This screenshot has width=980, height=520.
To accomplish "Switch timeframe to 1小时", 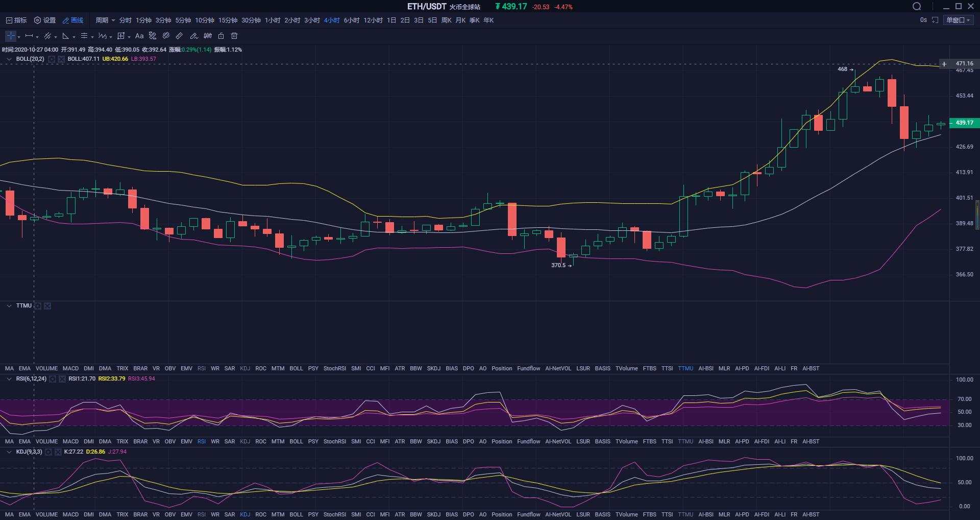I will coord(273,20).
